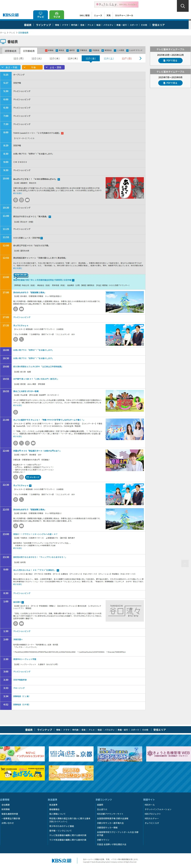
Task: Open 受信エリア in the header navigation
Action: tap(158, 25)
